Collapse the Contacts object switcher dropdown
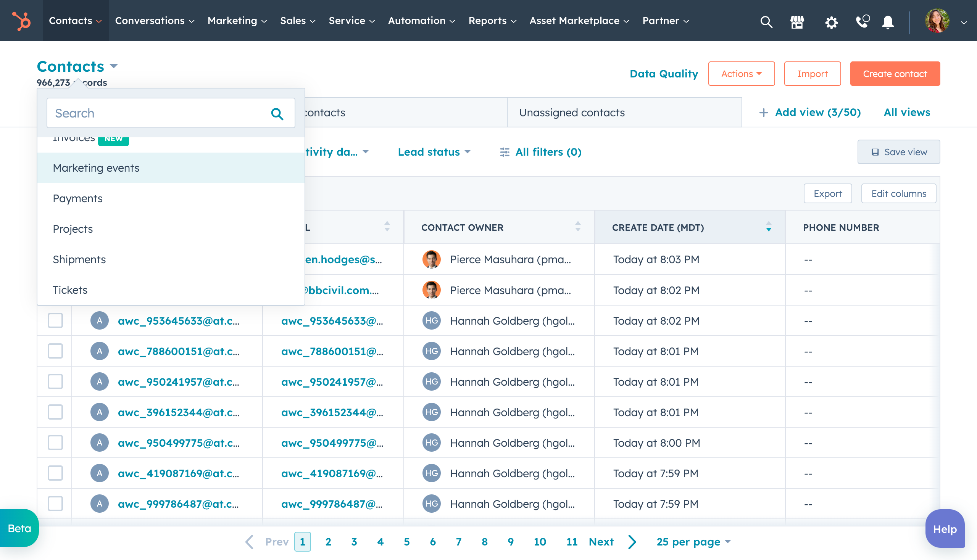The width and height of the screenshot is (977, 560). (x=77, y=66)
